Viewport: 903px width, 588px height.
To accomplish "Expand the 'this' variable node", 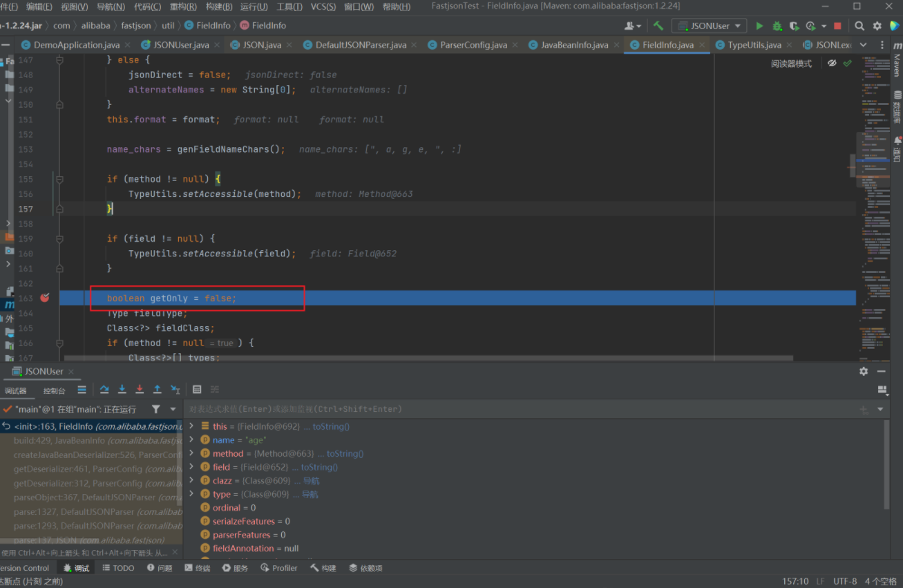I will pos(191,426).
